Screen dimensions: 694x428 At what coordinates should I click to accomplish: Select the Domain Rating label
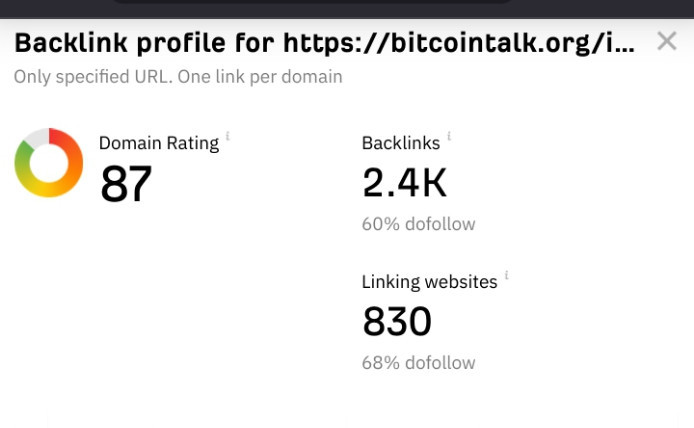point(159,143)
